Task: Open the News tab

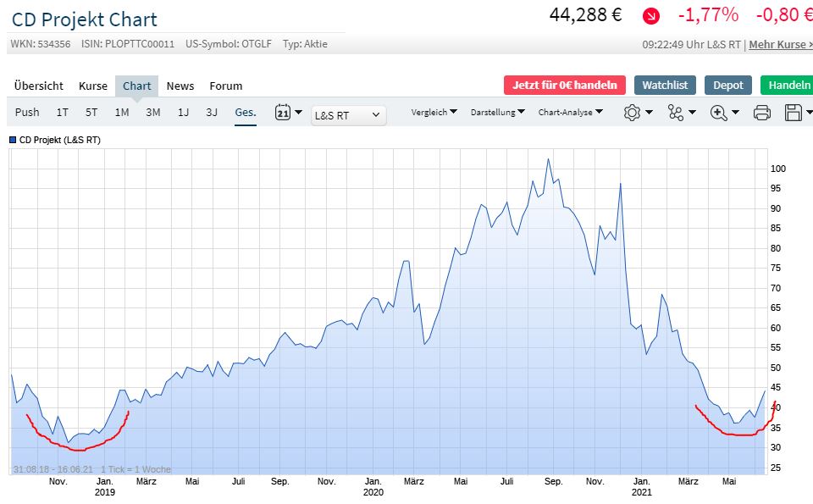Action: pyautogui.click(x=180, y=86)
